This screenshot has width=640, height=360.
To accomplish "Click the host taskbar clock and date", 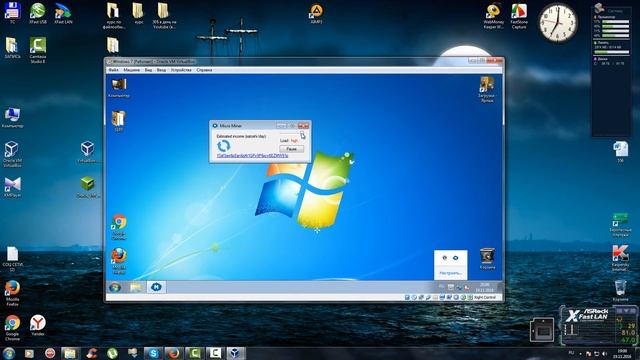I will 622,353.
